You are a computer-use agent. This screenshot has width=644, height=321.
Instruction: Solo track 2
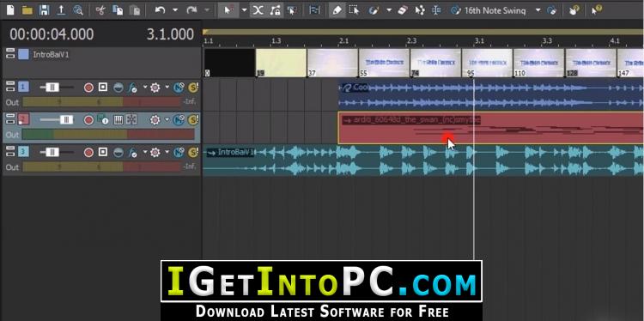[x=193, y=120]
